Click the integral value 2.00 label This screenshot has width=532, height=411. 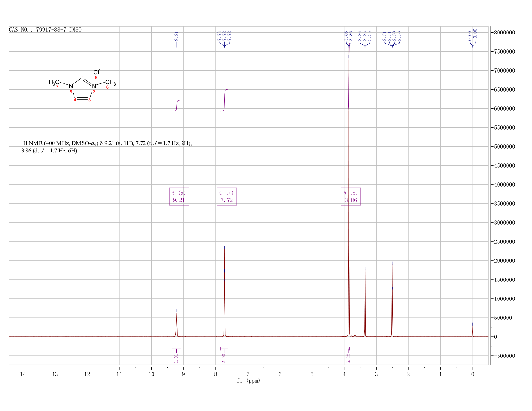[x=224, y=358]
